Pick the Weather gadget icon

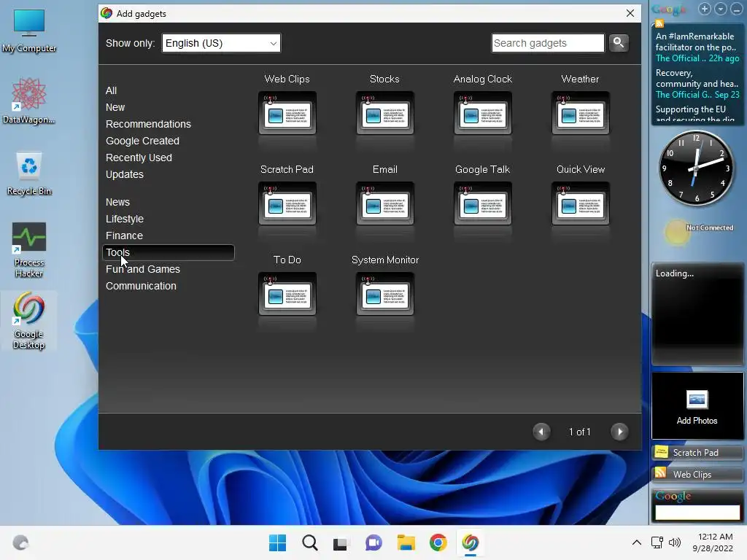tap(580, 113)
